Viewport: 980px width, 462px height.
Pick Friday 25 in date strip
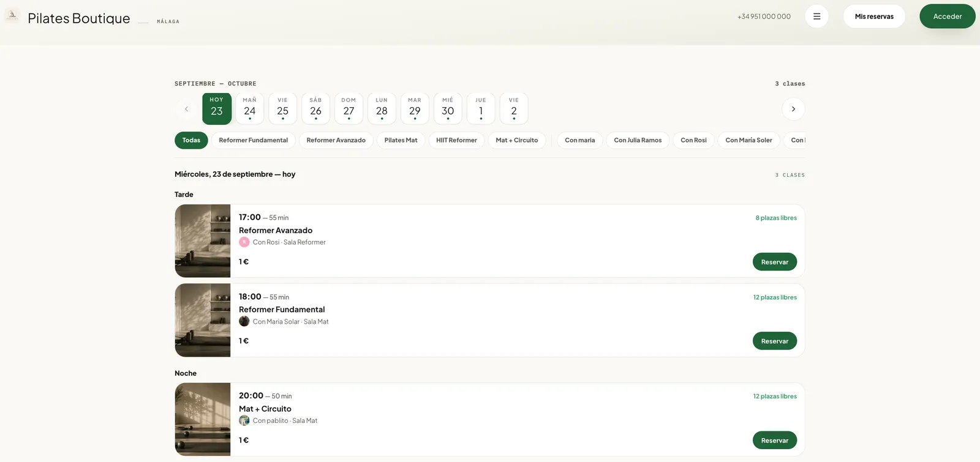282,109
